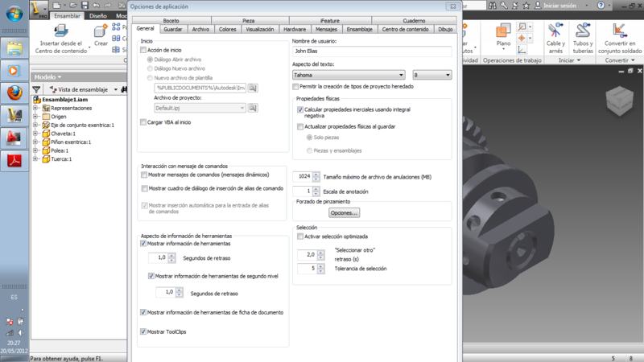
Task: Switch to the Guardar tab
Action: point(172,29)
